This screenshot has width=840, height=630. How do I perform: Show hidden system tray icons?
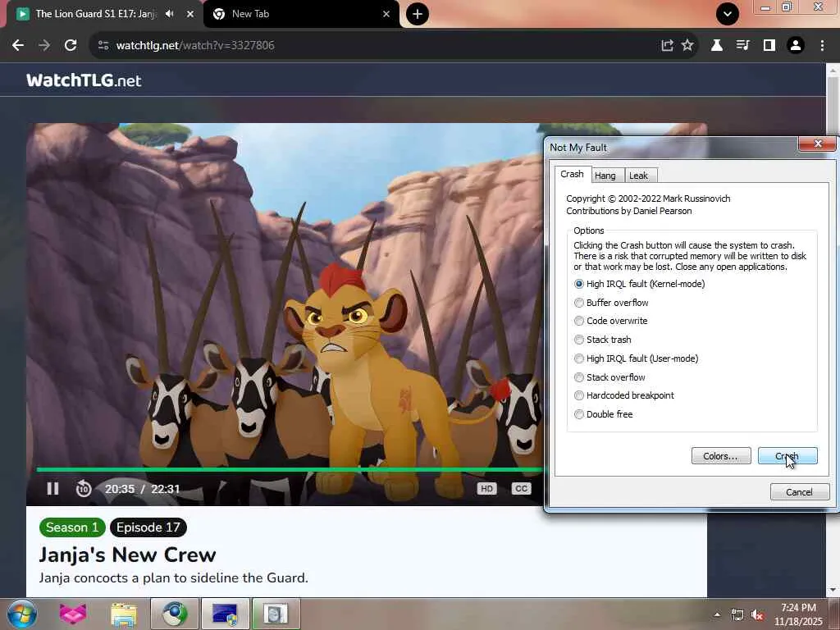click(717, 614)
